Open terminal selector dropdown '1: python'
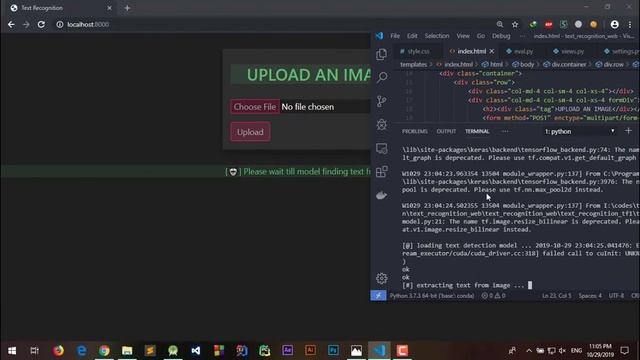 coord(580,131)
